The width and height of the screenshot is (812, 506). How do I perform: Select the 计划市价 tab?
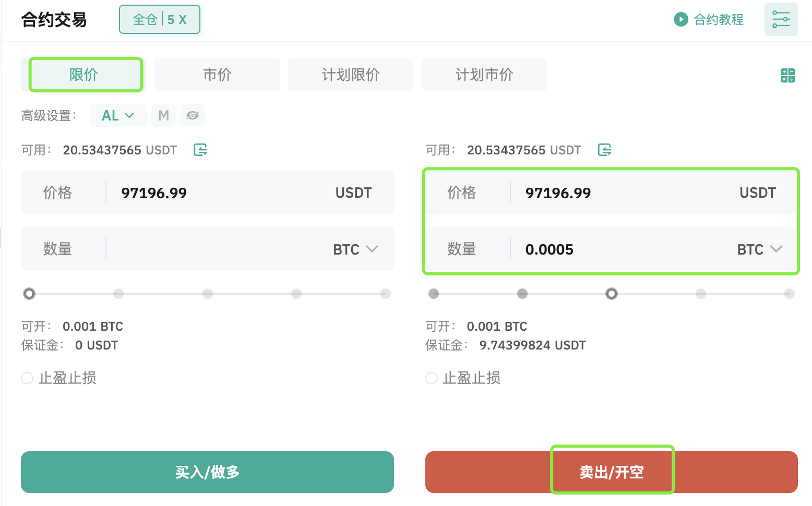tap(484, 75)
